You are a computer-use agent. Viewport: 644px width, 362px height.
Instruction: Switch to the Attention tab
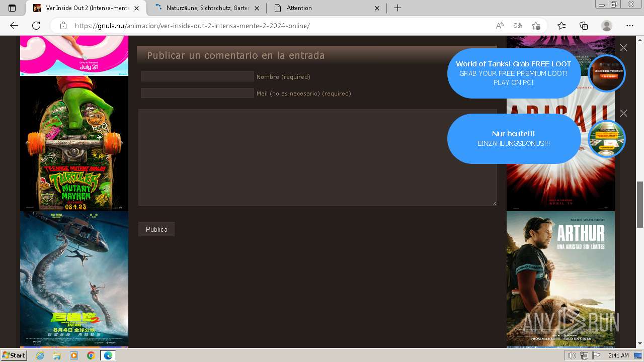pyautogui.click(x=327, y=8)
